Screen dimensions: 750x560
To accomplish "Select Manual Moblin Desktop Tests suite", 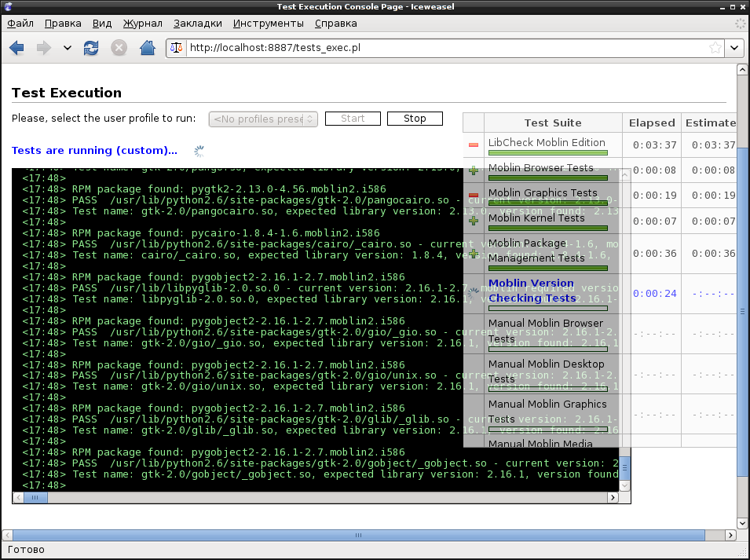I will (x=547, y=372).
